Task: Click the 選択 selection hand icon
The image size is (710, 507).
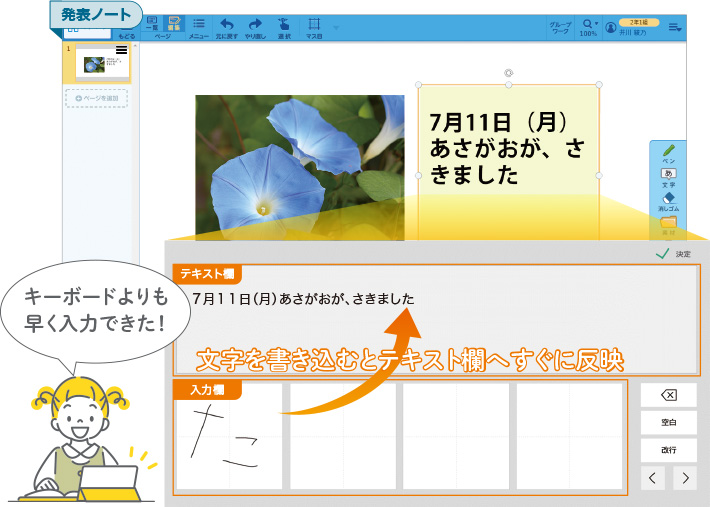Action: coord(284,25)
